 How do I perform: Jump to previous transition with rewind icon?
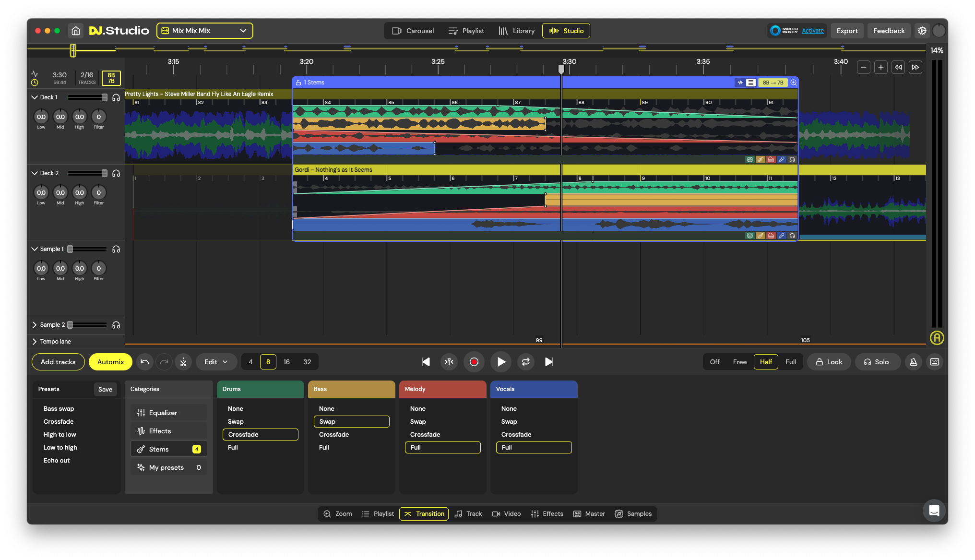[898, 67]
